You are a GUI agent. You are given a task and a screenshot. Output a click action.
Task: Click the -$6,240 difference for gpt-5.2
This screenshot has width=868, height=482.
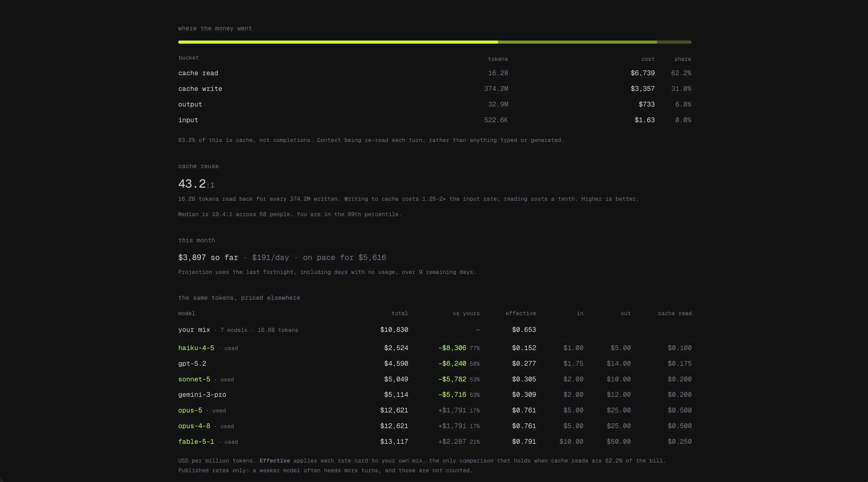pos(452,364)
